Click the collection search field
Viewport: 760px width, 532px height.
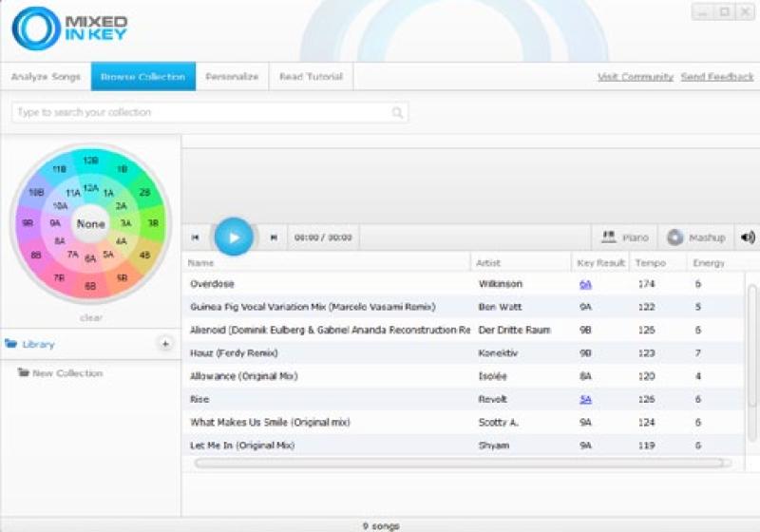point(199,113)
